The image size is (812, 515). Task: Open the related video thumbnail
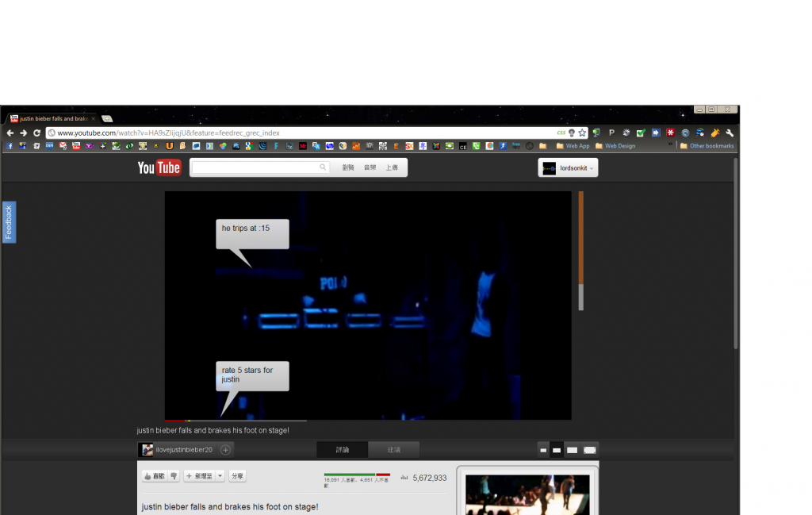pyautogui.click(x=527, y=495)
